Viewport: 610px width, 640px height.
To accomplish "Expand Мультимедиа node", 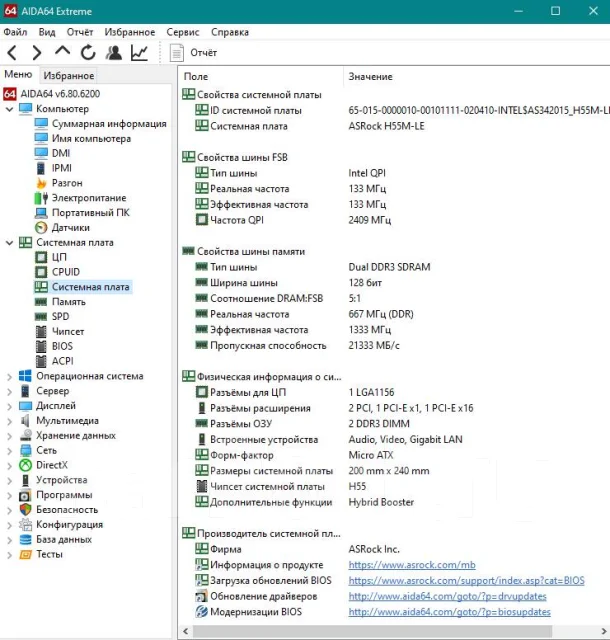I will point(9,421).
